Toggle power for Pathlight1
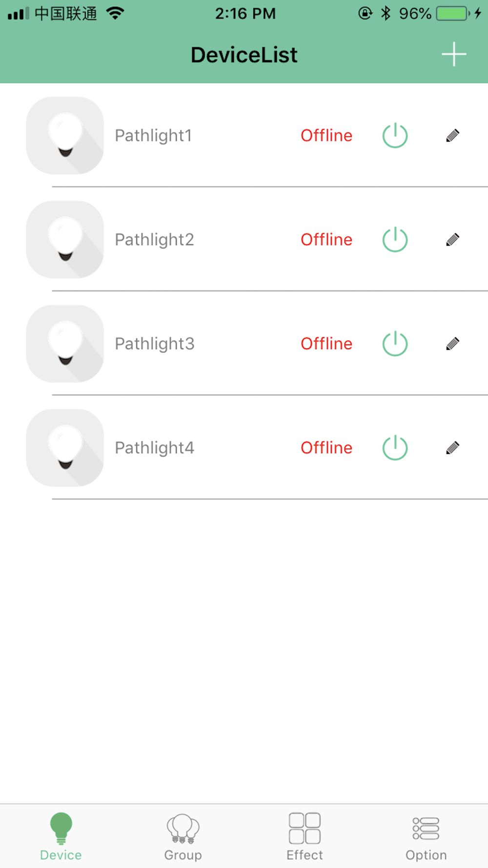Image resolution: width=488 pixels, height=868 pixels. pos(395,135)
